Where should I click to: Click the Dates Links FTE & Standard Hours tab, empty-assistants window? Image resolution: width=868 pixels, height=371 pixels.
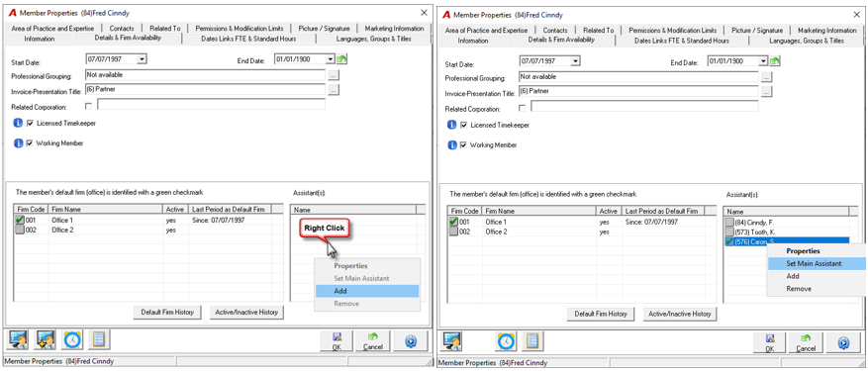(x=248, y=39)
